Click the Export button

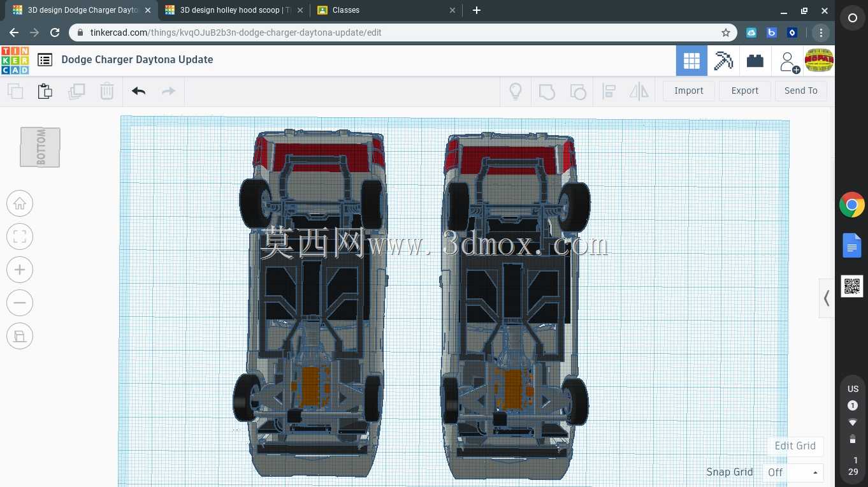[x=745, y=91]
